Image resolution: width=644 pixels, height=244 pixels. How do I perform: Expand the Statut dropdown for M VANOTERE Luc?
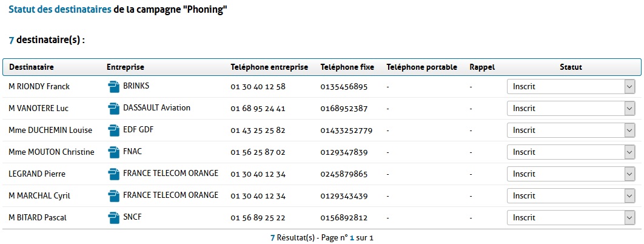tap(571, 109)
